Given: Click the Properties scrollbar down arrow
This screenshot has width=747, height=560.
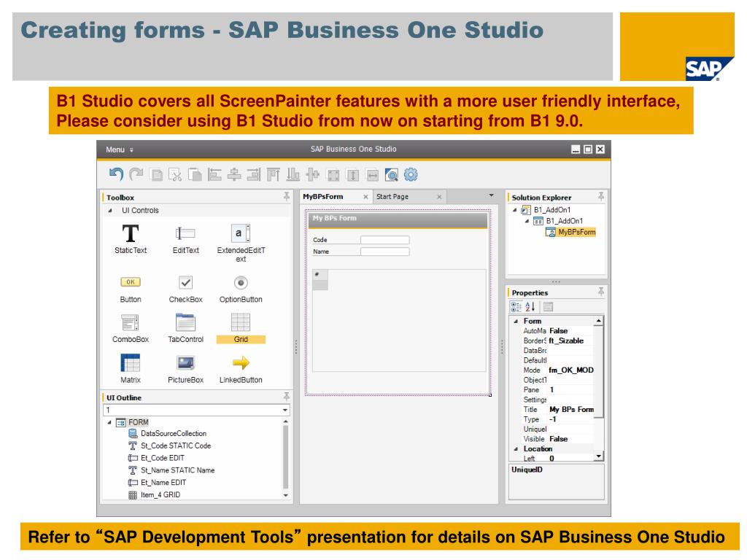Looking at the screenshot, I should coord(598,456).
